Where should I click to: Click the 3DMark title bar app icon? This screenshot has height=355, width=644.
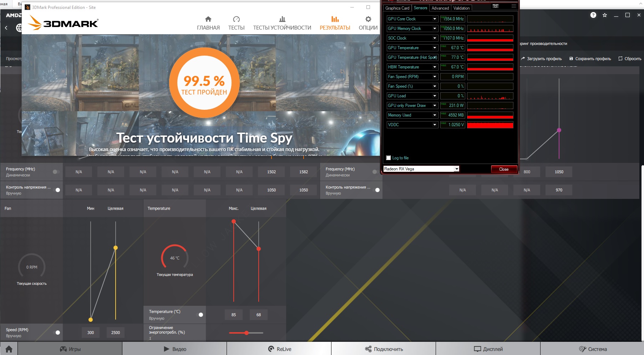pos(27,7)
